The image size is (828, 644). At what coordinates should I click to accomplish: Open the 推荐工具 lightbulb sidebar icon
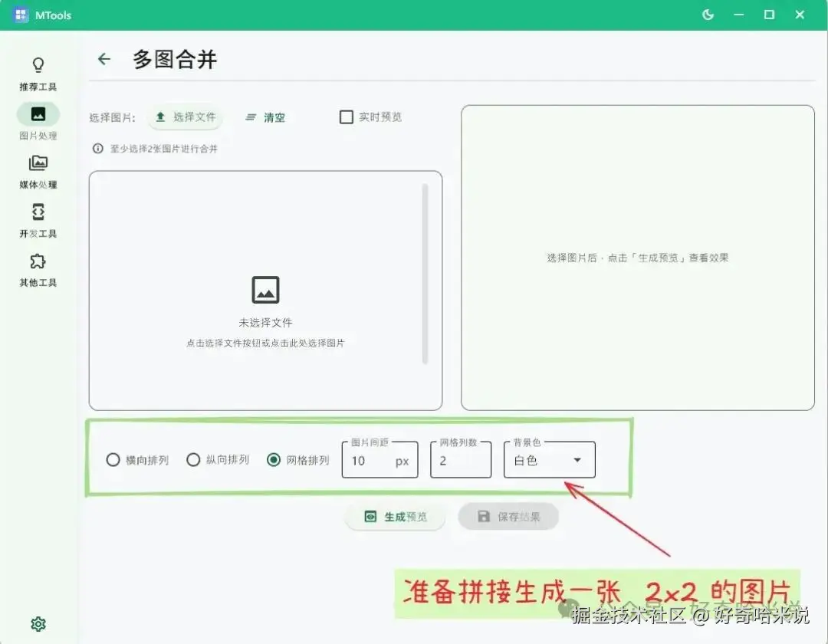point(38,73)
